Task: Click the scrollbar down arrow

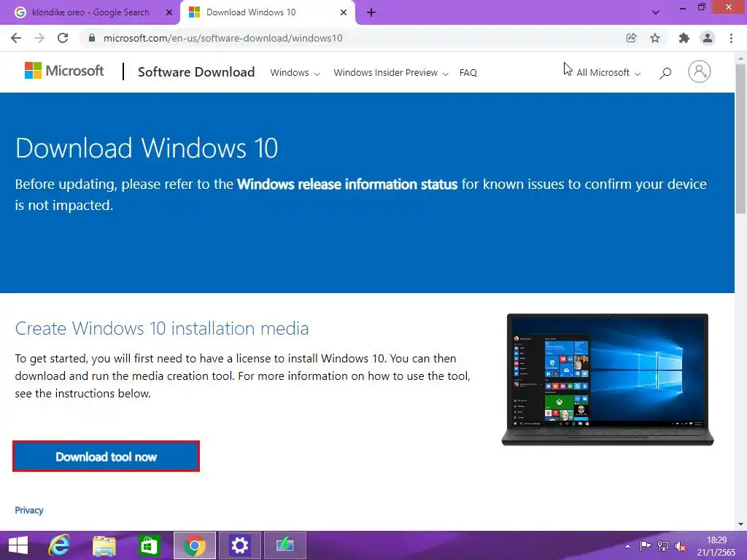Action: pos(740,524)
